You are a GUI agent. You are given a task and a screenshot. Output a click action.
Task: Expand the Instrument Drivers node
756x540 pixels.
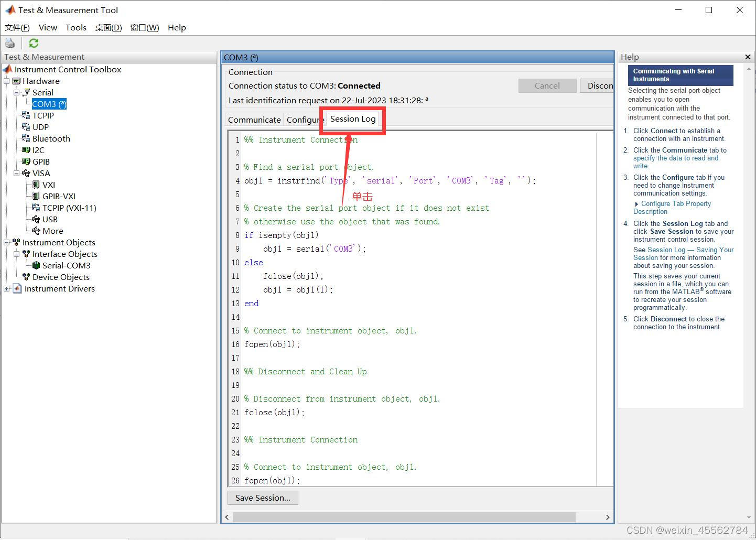click(x=6, y=288)
